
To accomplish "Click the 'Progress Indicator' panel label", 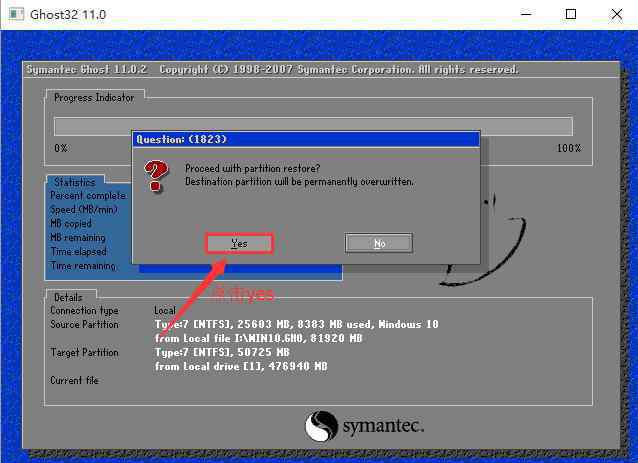I will pyautogui.click(x=94, y=98).
